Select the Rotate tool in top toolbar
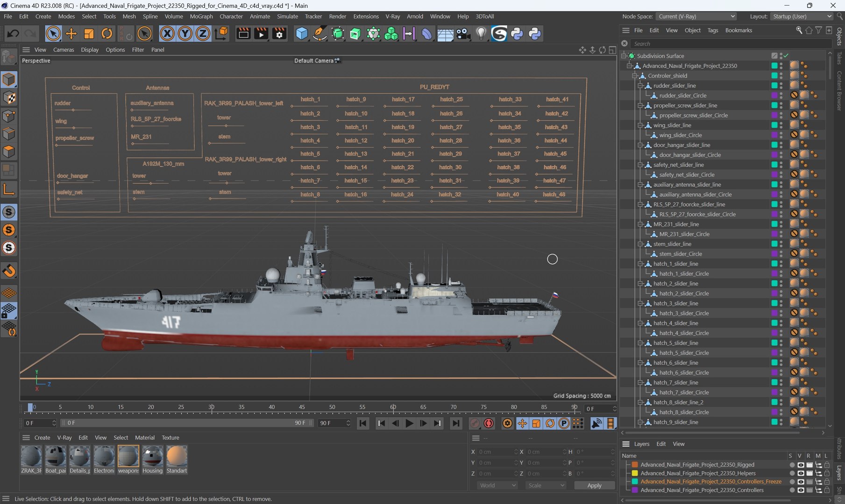The image size is (845, 504). pos(107,34)
